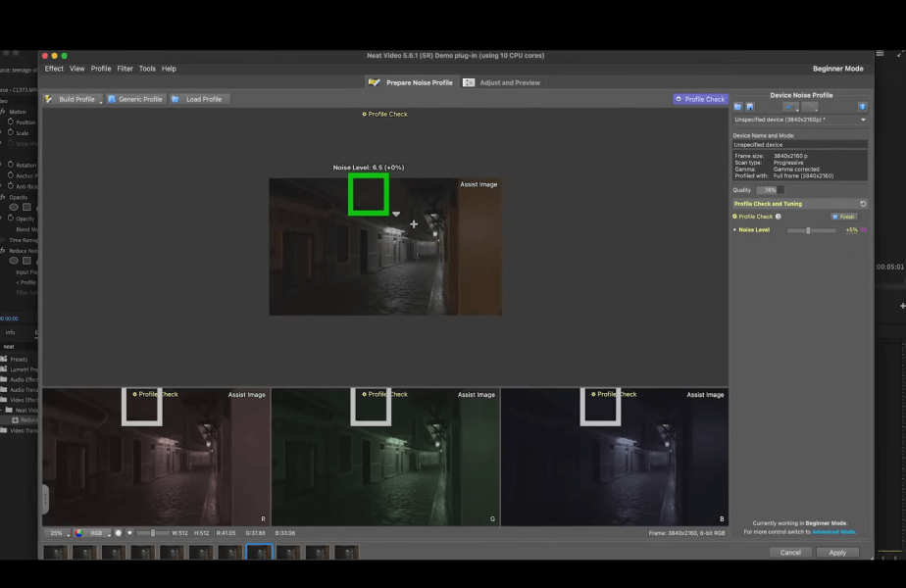
Task: Click the Cancel button
Action: 790,553
